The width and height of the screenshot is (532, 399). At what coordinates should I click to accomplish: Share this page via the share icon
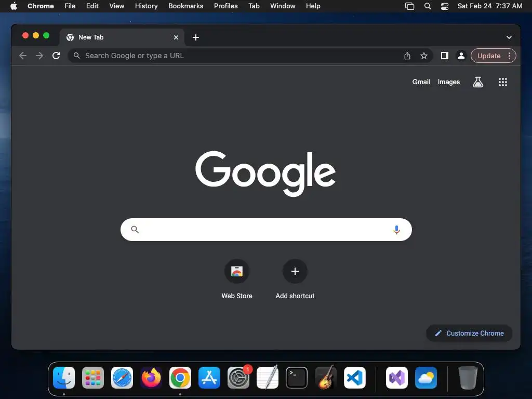[x=407, y=56]
